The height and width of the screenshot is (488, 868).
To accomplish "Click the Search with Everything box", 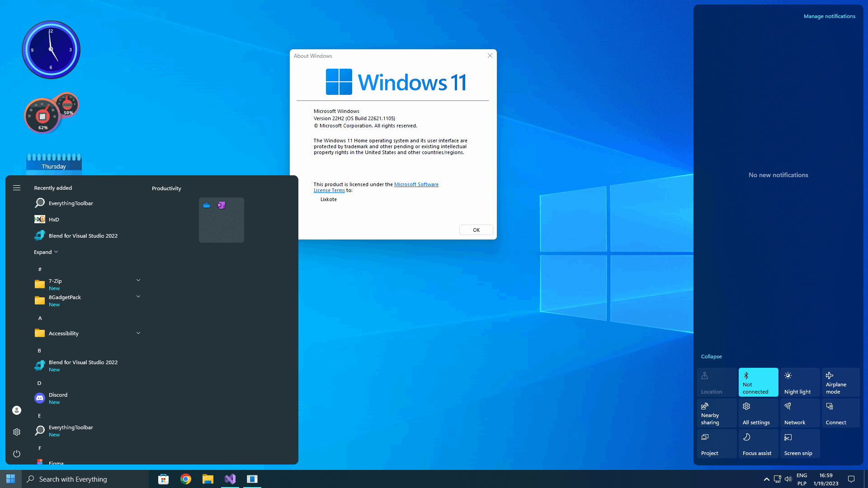I will click(85, 479).
